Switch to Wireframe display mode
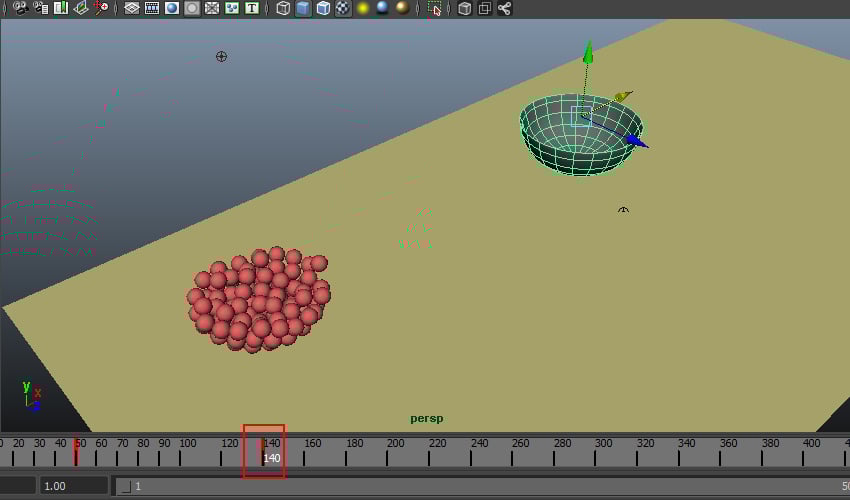The height and width of the screenshot is (500, 850). pos(283,8)
